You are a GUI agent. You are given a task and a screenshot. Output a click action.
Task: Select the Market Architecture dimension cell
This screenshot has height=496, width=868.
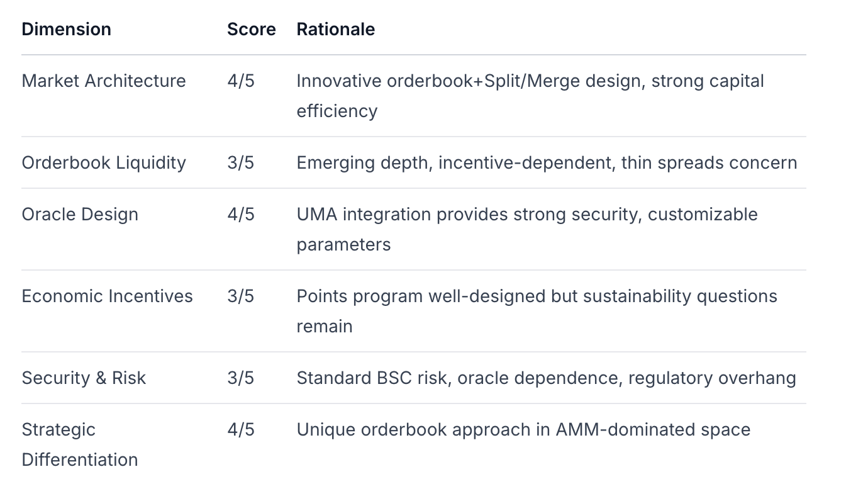coord(104,81)
